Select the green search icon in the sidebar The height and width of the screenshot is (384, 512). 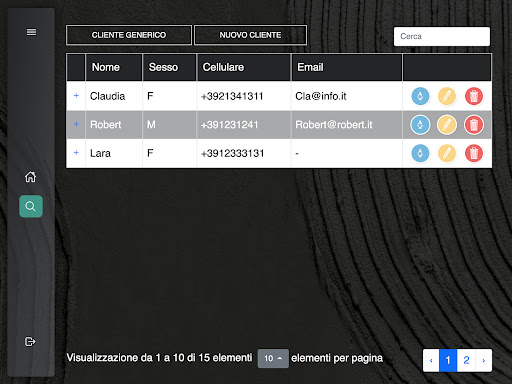point(31,206)
